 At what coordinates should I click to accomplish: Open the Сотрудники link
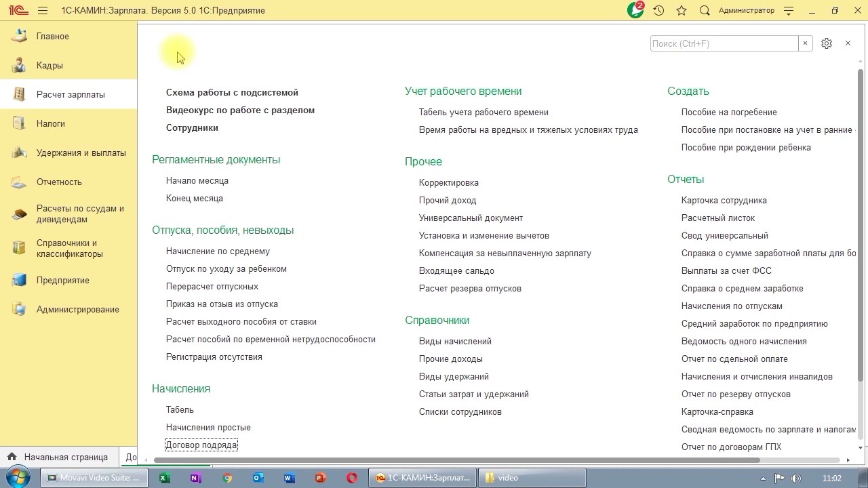click(192, 127)
